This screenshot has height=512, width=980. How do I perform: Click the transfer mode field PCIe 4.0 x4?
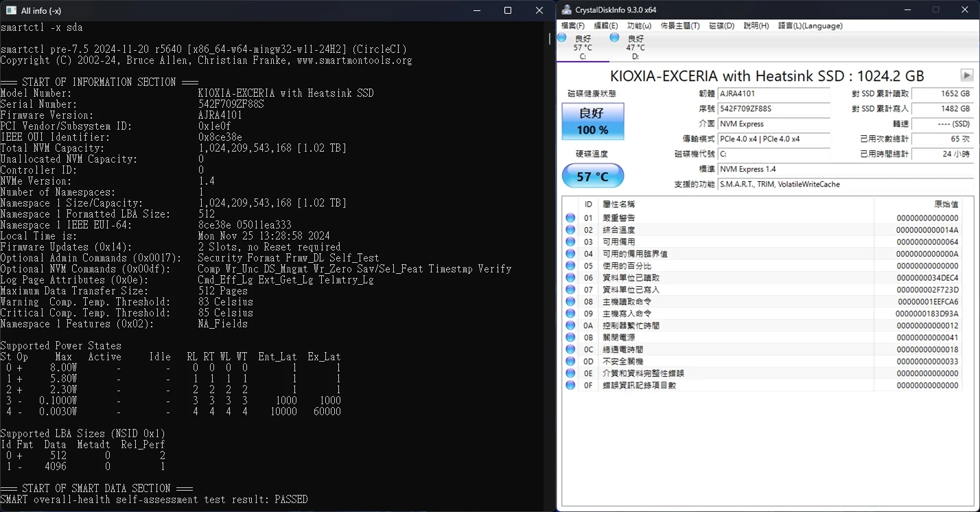(773, 139)
